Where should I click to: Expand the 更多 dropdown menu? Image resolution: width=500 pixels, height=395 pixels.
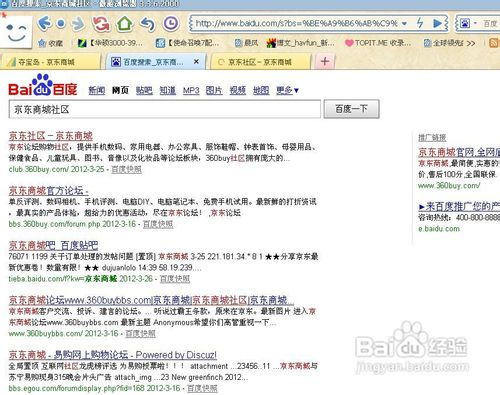click(x=287, y=90)
